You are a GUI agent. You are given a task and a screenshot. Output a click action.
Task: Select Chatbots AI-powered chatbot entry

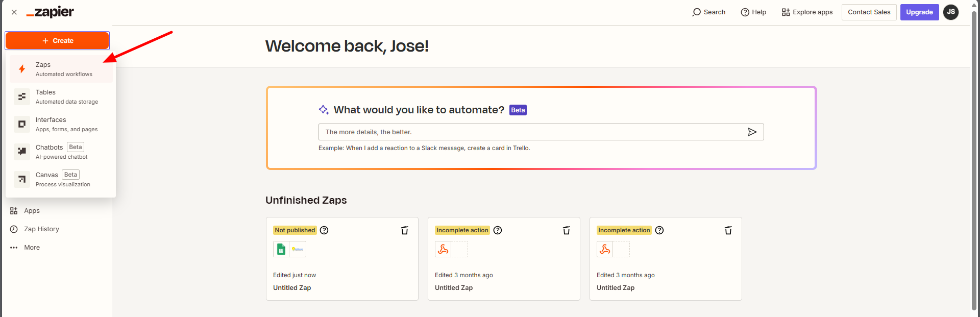click(x=61, y=152)
